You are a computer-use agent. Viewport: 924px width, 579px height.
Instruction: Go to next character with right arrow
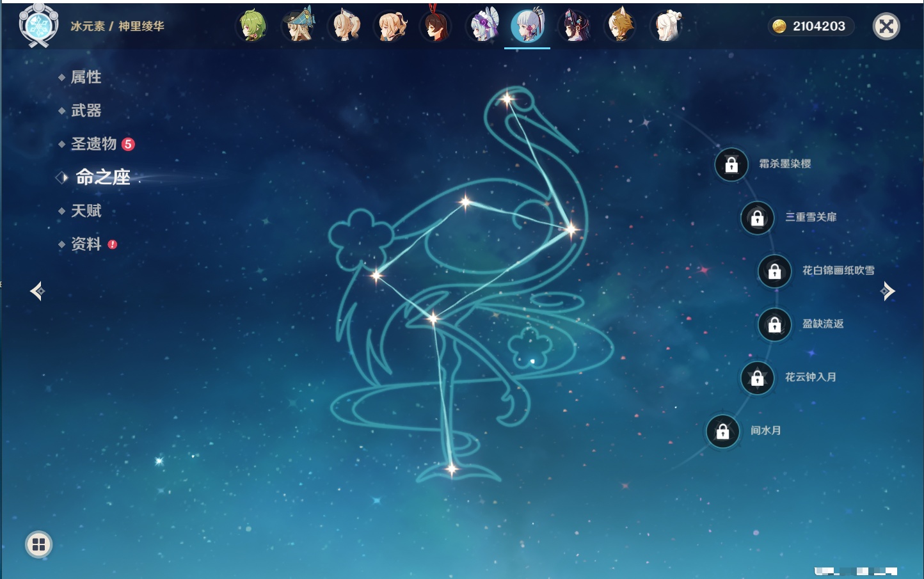pos(888,291)
